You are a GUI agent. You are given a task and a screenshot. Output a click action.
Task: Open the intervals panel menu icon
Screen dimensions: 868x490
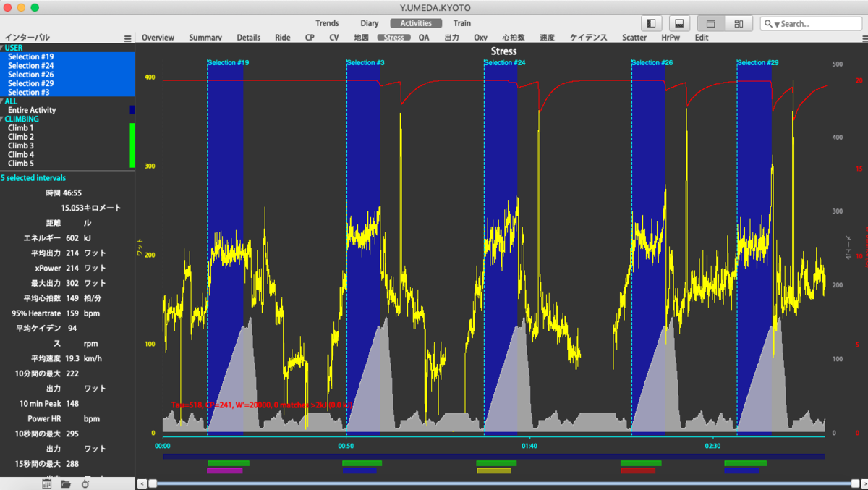pyautogui.click(x=128, y=38)
